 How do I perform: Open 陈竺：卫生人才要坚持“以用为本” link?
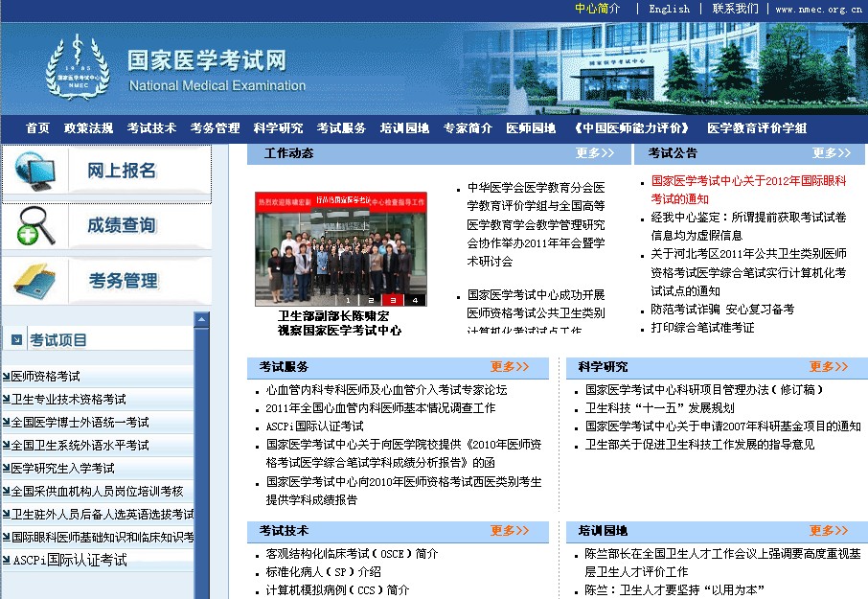tap(674, 590)
